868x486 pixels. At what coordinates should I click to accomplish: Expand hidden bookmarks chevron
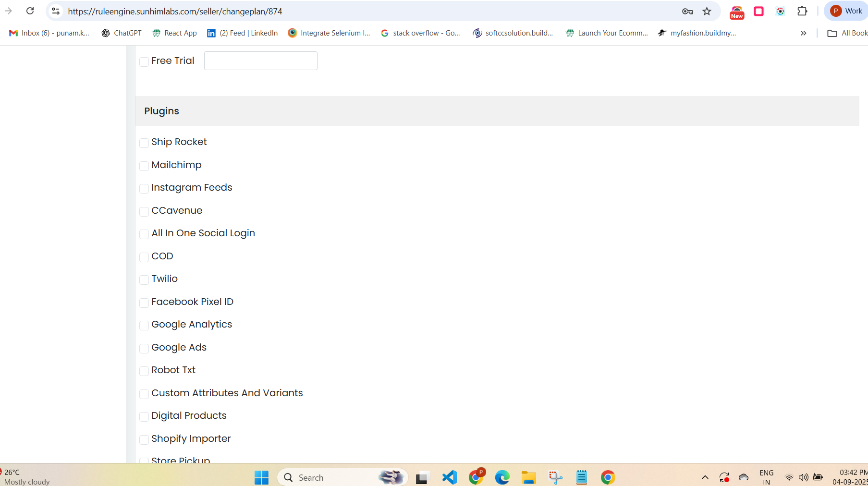[803, 33]
